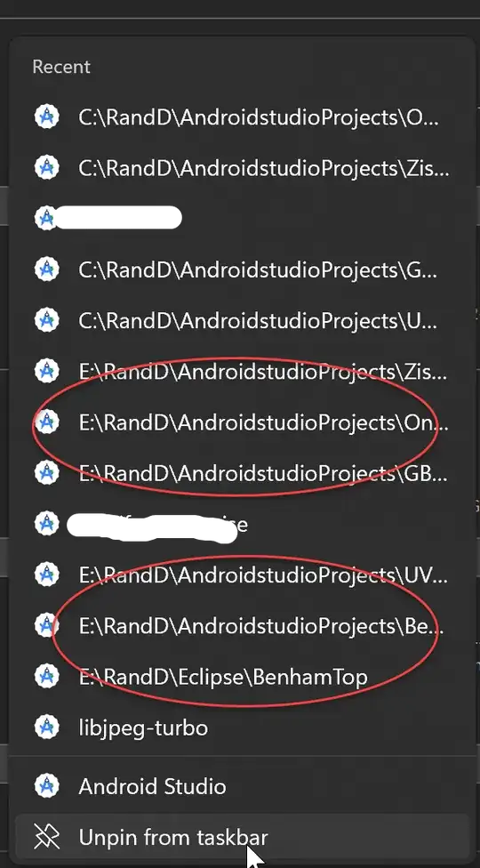Screen dimensions: 480x868
Task: Click the icon beside first C:\RandD recent entry
Action: pyautogui.click(x=46, y=117)
